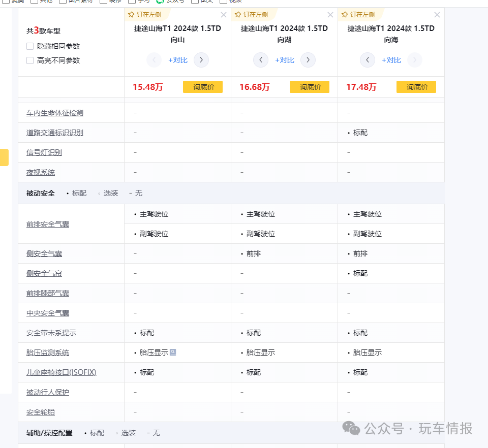Click 询底价 for the 15.48万 model
Viewport: 488px width, 448px height.
click(x=203, y=87)
